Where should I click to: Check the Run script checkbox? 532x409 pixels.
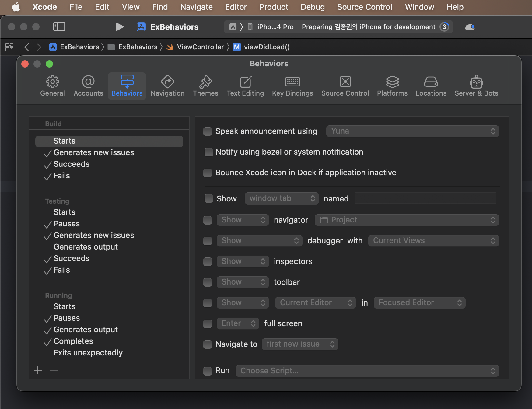(208, 371)
